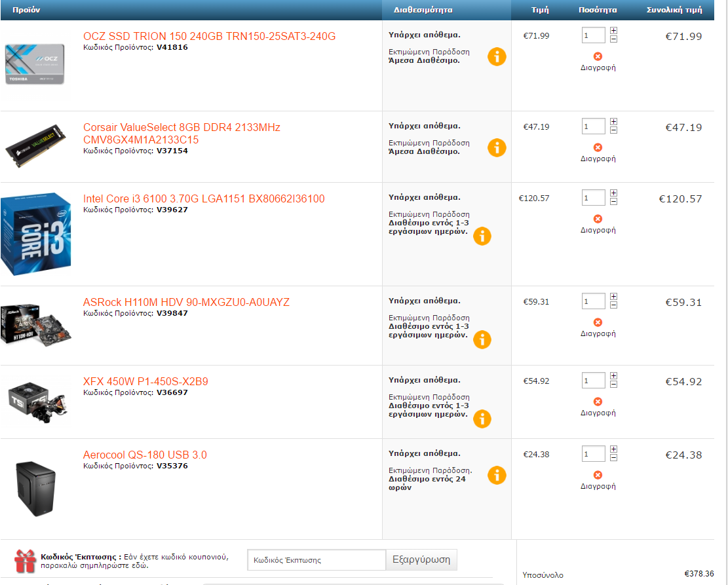
Task: Decrease quantity of Aerocool QS-180 case
Action: pyautogui.click(x=613, y=458)
